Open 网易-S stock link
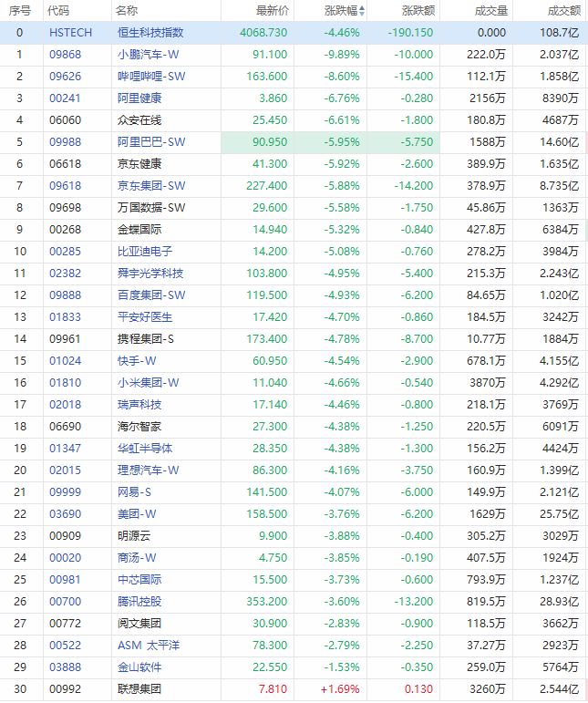This screenshot has height=703, width=588. tap(134, 492)
